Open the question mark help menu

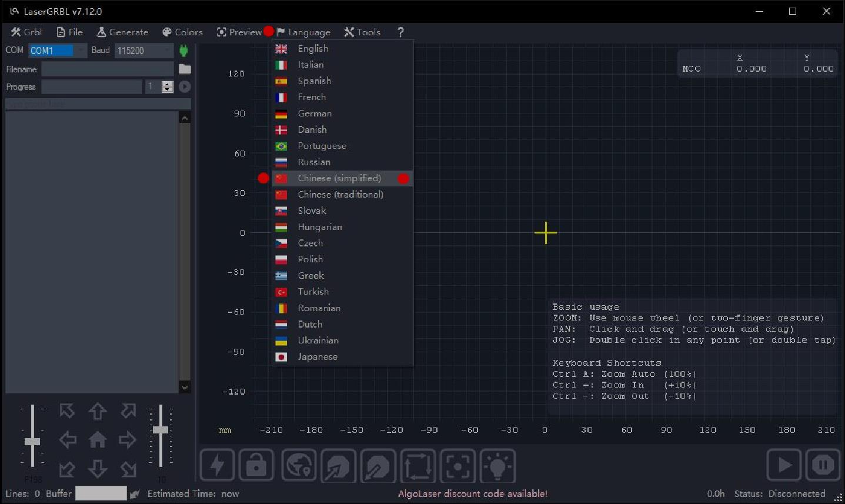(x=400, y=32)
